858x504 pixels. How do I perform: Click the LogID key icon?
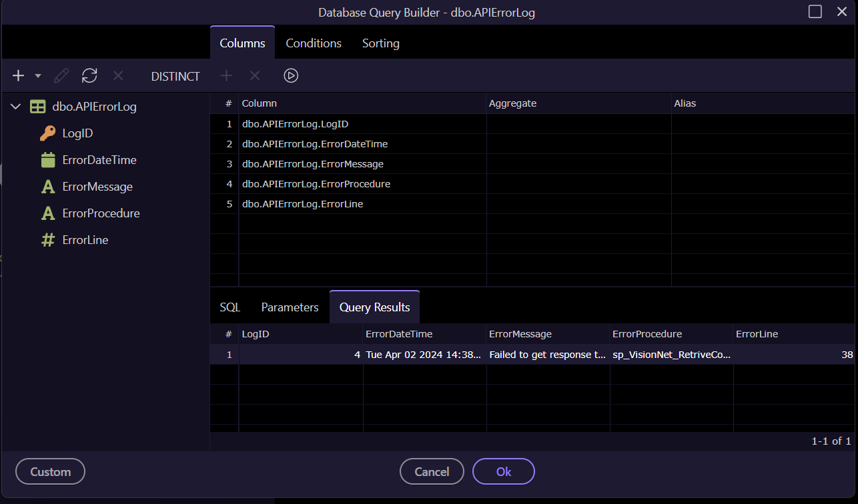pyautogui.click(x=48, y=133)
